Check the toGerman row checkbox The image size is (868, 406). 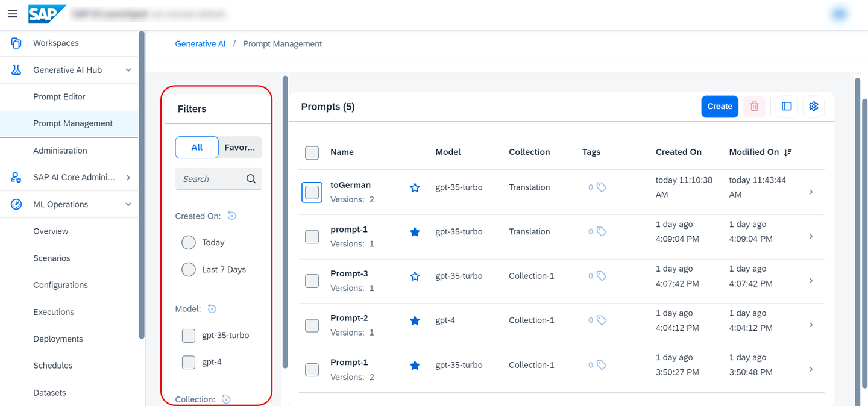tap(312, 192)
